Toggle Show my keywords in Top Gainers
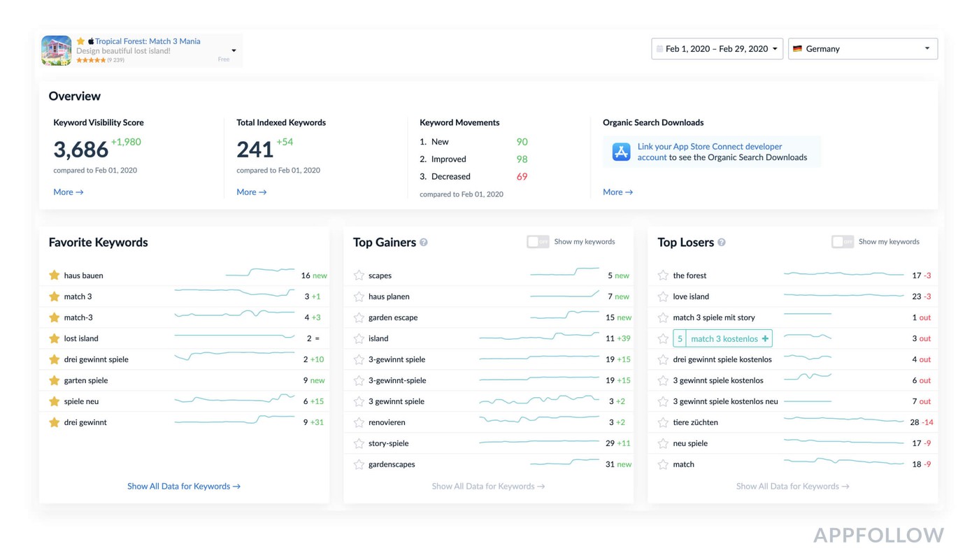Image resolution: width=979 pixels, height=560 pixels. (x=537, y=242)
